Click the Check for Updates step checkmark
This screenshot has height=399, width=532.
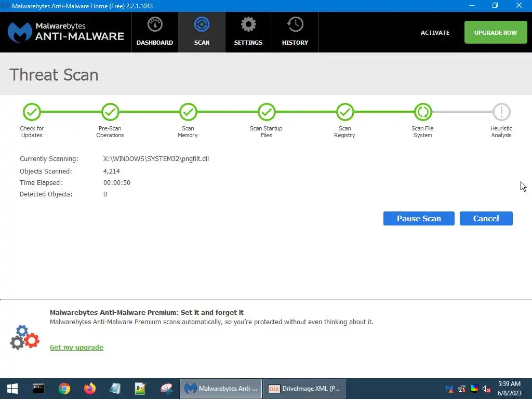pos(32,112)
